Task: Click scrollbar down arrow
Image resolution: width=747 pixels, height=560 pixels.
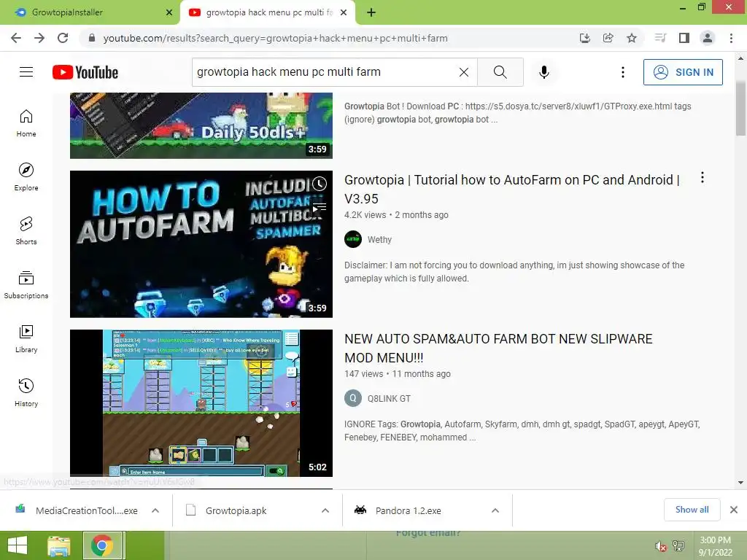Action: click(x=740, y=483)
